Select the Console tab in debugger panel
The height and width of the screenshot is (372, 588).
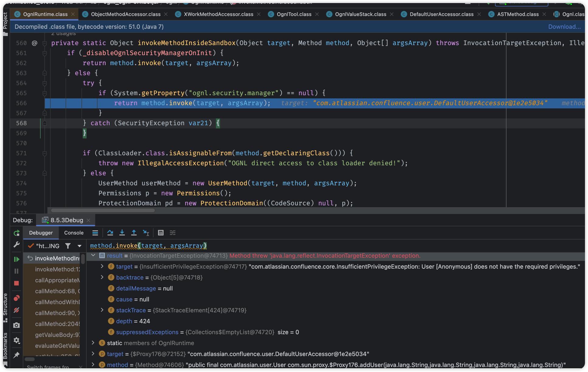click(x=73, y=232)
